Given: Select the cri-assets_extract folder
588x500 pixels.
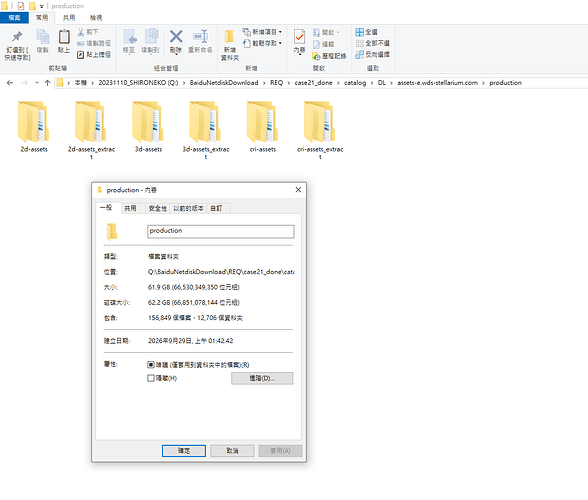Looking at the screenshot, I should pyautogui.click(x=320, y=130).
